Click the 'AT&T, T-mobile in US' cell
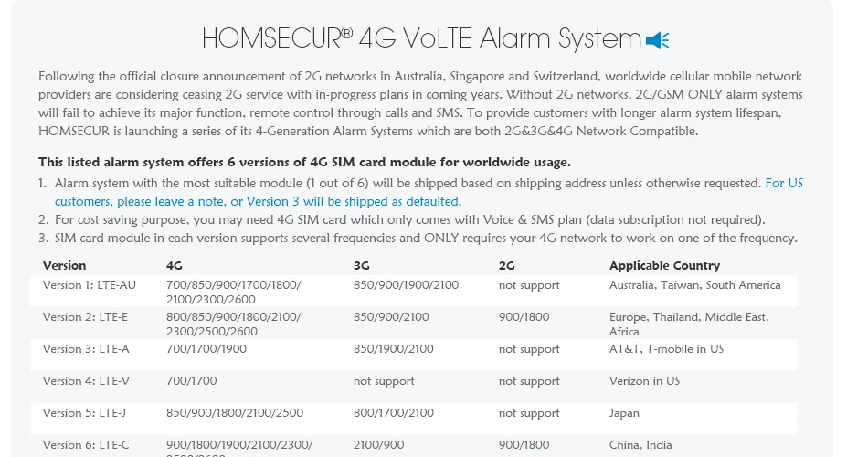This screenshot has width=868, height=457. point(666,349)
